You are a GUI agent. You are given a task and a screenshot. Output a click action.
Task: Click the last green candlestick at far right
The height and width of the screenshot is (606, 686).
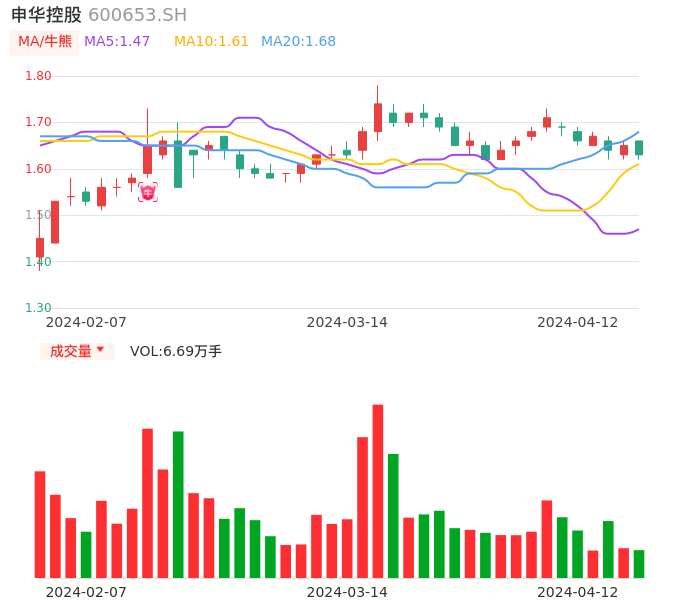(x=639, y=148)
